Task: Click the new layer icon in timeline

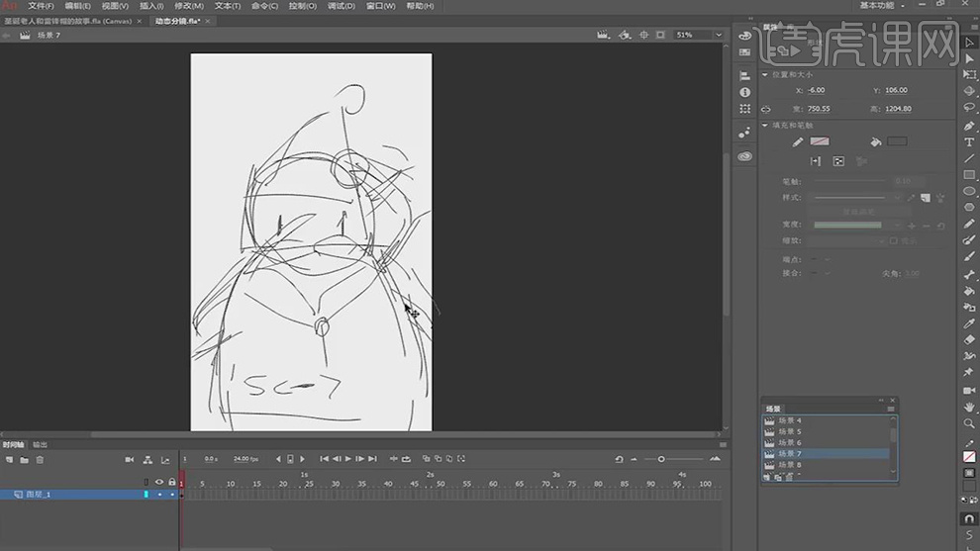Action: [9, 460]
